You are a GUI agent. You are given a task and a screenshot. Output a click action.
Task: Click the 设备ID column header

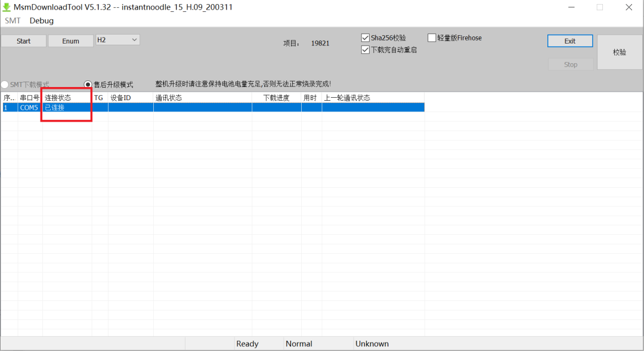point(131,98)
